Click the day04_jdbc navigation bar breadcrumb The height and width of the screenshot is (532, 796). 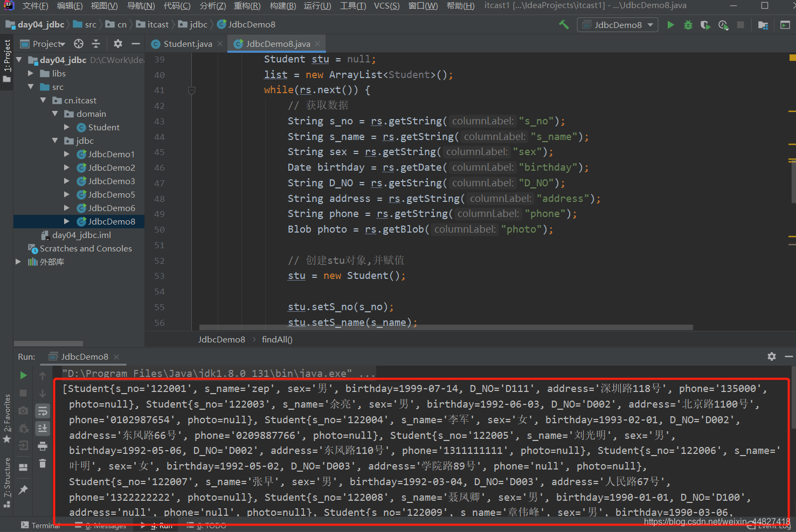click(x=35, y=25)
